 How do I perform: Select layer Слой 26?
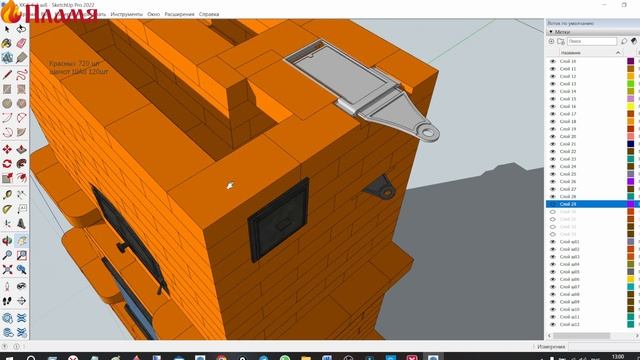click(568, 182)
